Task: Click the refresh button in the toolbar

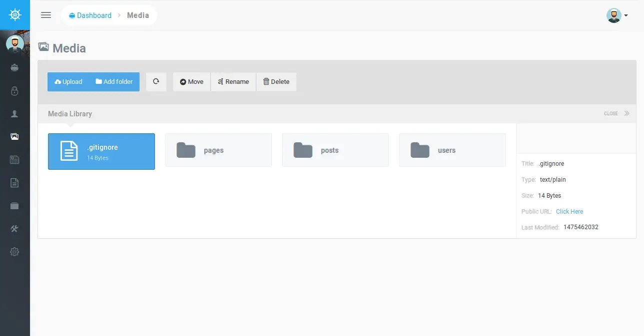Action: (x=156, y=81)
